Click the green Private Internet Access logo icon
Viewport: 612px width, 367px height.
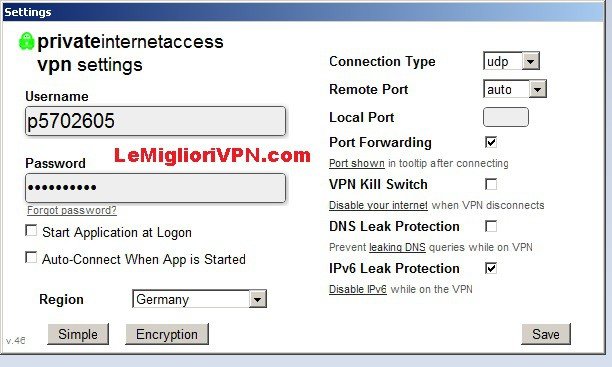coord(27,41)
